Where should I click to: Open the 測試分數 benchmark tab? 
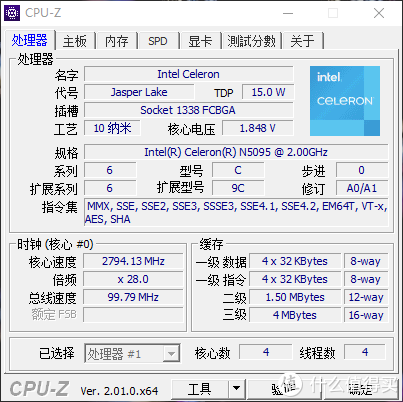pyautogui.click(x=251, y=41)
